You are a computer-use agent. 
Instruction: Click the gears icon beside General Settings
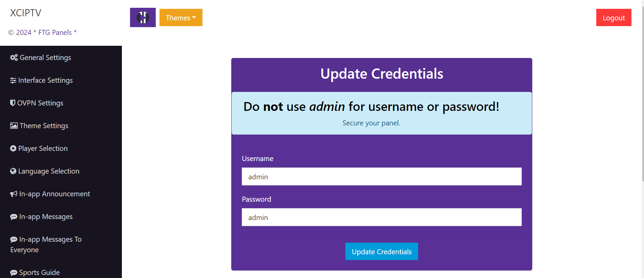tap(14, 58)
